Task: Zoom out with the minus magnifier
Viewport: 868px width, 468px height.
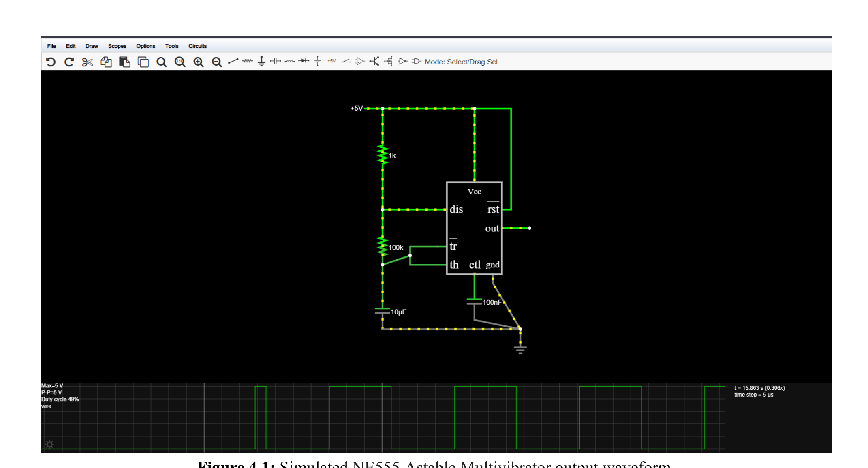Action: point(217,62)
